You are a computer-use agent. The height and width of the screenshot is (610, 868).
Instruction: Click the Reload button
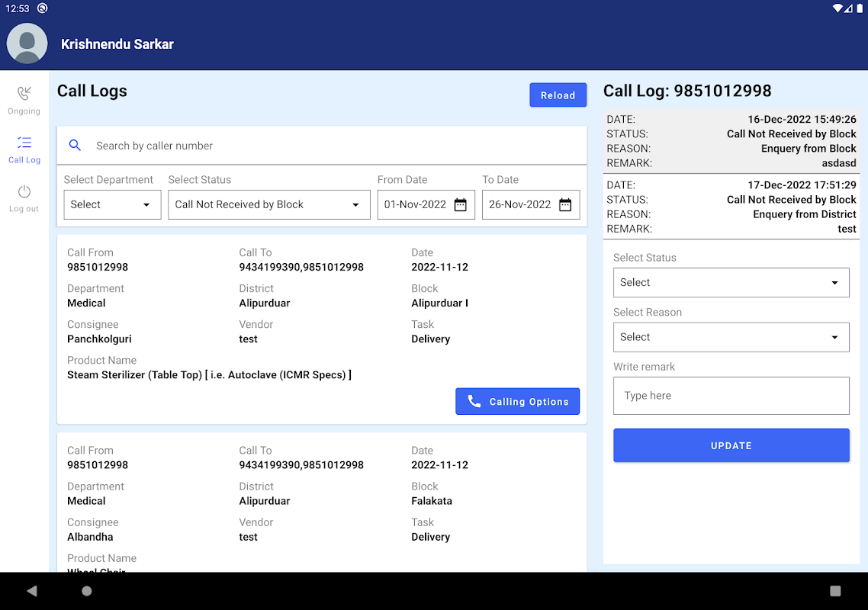pyautogui.click(x=558, y=95)
